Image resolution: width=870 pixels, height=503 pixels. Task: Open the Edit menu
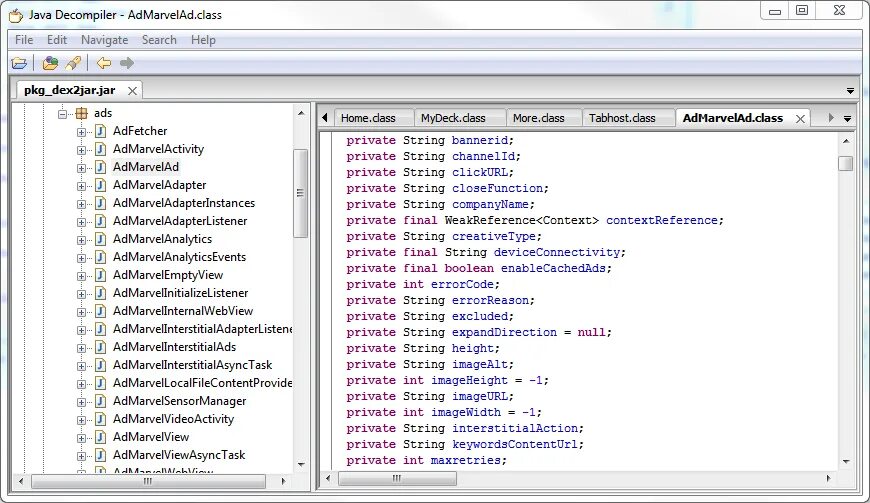coord(57,40)
